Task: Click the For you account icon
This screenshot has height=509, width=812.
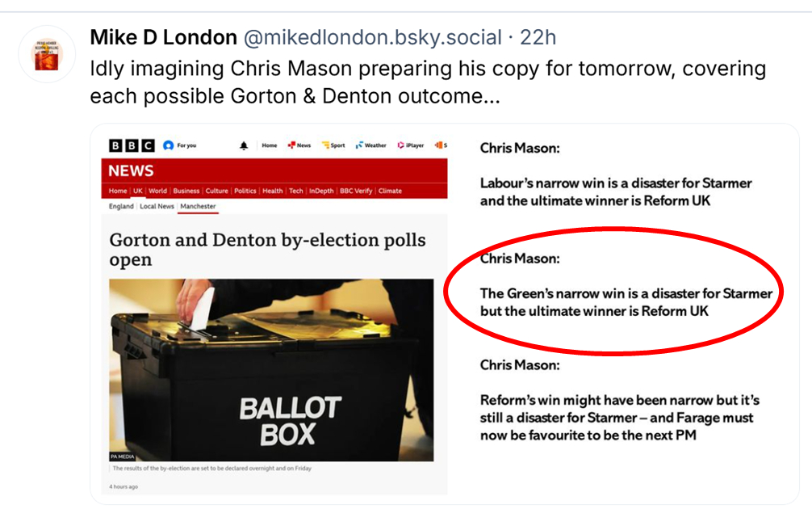Action: click(x=168, y=145)
